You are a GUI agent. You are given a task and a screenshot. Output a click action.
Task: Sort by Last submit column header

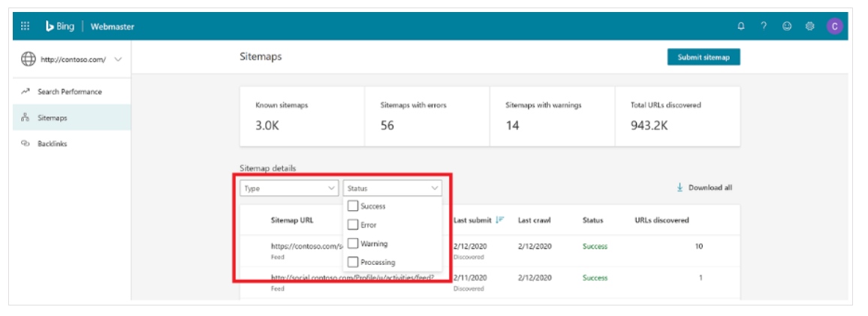pos(472,220)
